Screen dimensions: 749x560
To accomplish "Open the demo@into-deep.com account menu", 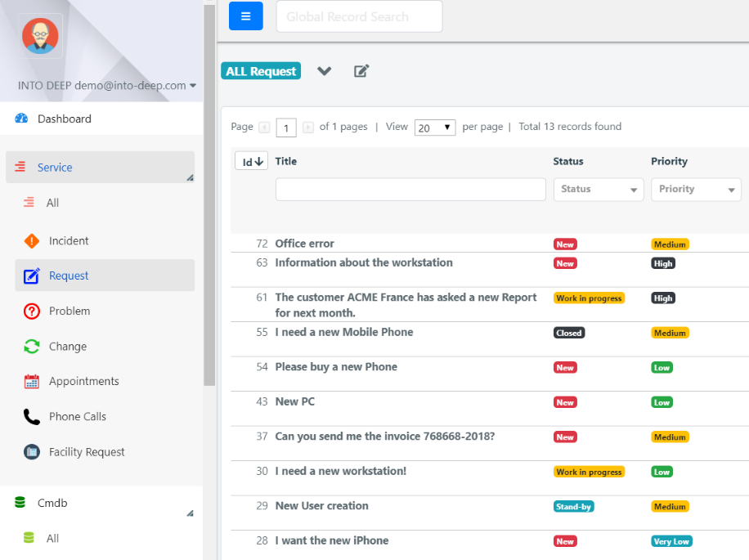I will coord(102,84).
